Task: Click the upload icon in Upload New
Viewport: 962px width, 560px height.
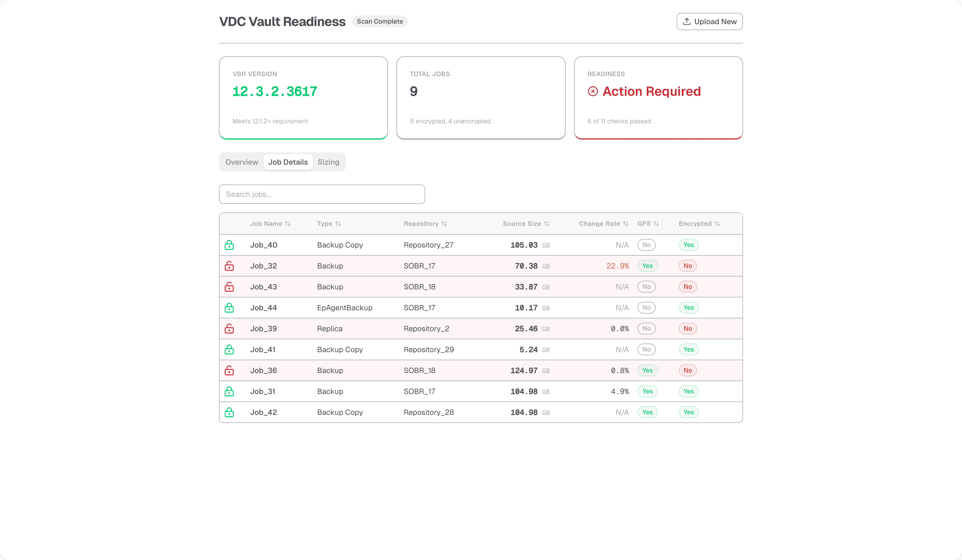Action: click(686, 21)
